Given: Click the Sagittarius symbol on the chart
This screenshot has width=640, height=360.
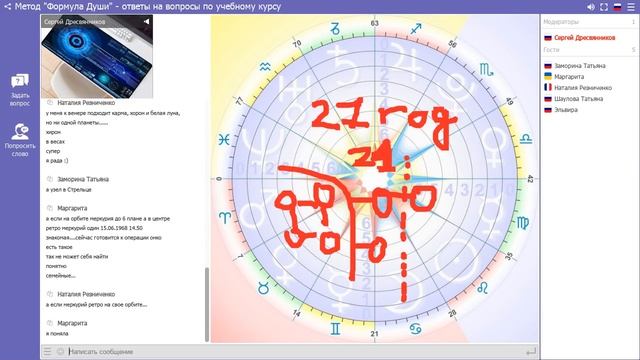Looking at the screenshot, I should tap(416, 29).
